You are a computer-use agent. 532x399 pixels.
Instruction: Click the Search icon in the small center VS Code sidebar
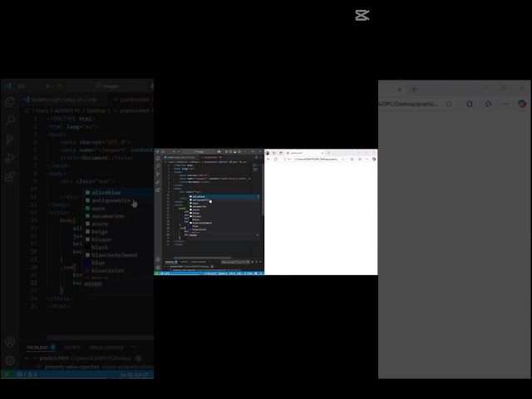(158, 166)
